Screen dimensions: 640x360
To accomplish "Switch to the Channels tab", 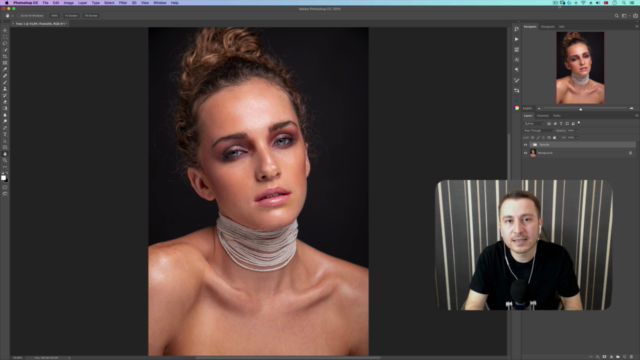I will tap(543, 116).
